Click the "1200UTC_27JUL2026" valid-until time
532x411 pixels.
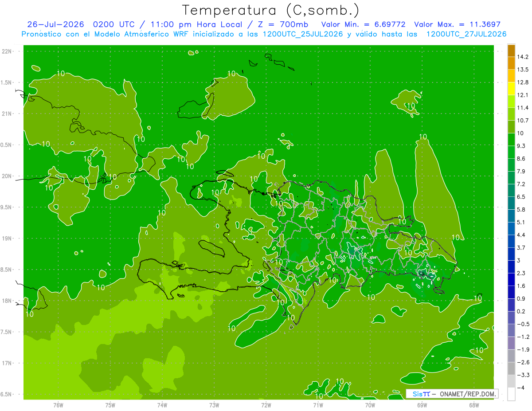click(466, 34)
